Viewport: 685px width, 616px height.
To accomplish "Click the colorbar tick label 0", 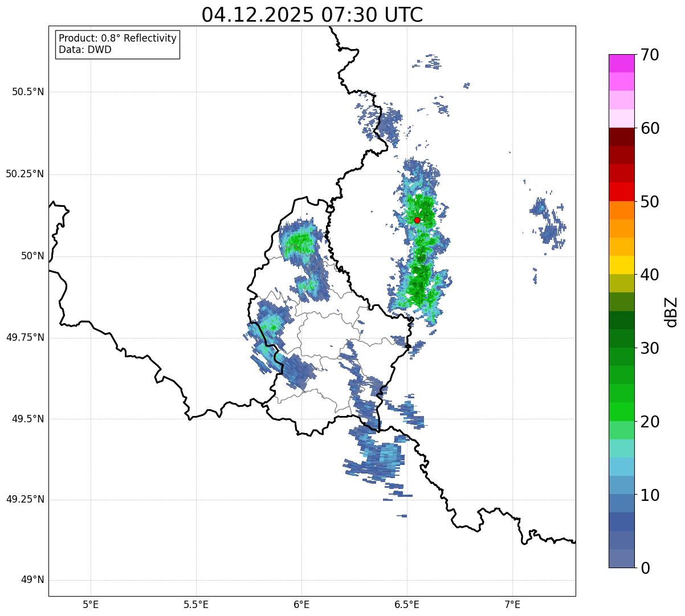I will 645,568.
